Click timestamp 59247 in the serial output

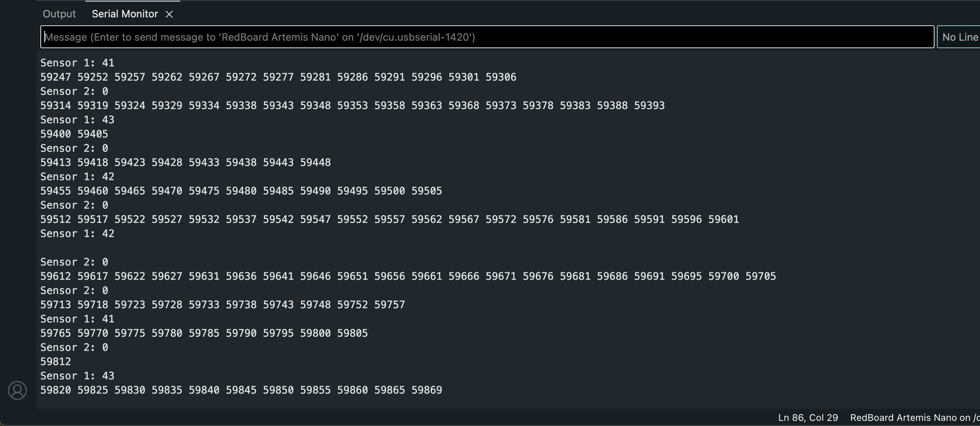pos(56,77)
